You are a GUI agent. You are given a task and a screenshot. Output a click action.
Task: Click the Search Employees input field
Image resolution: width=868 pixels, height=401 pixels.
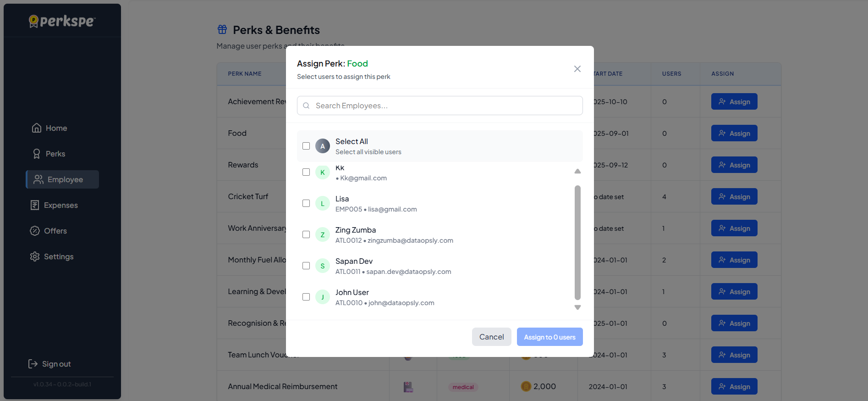coord(440,106)
